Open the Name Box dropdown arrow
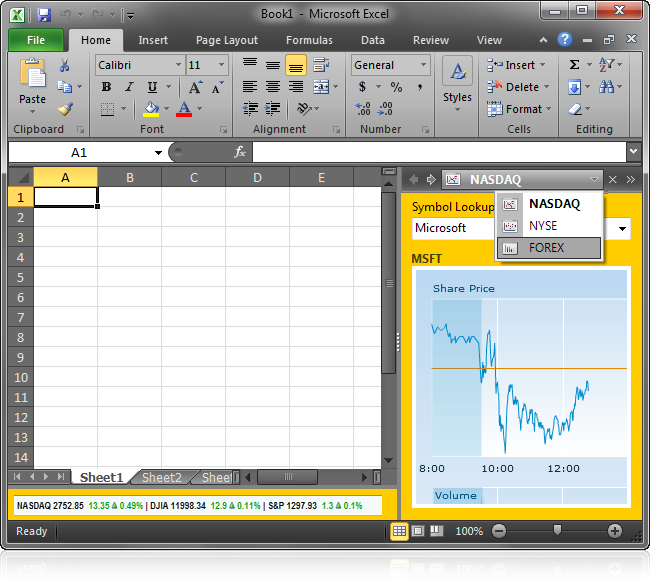The image size is (650, 580). point(158,153)
